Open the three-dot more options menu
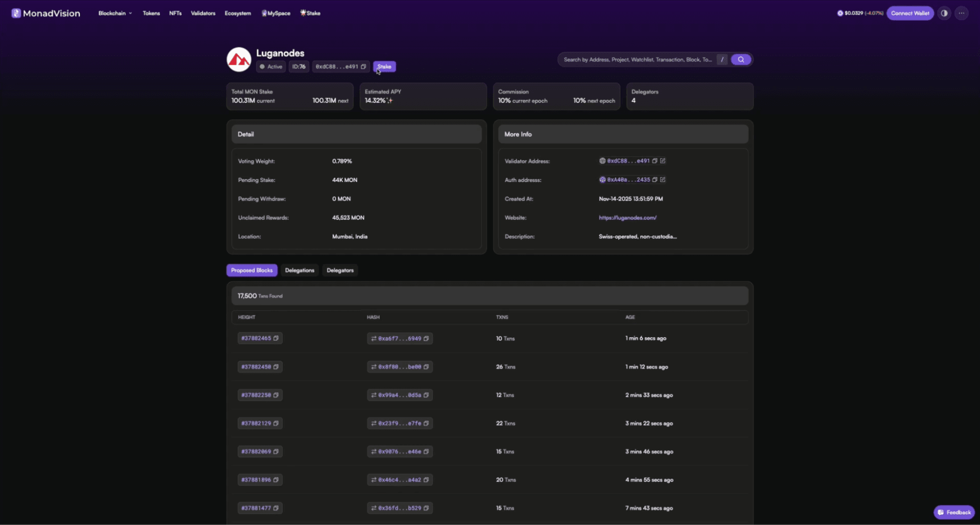The image size is (980, 525). click(x=961, y=13)
